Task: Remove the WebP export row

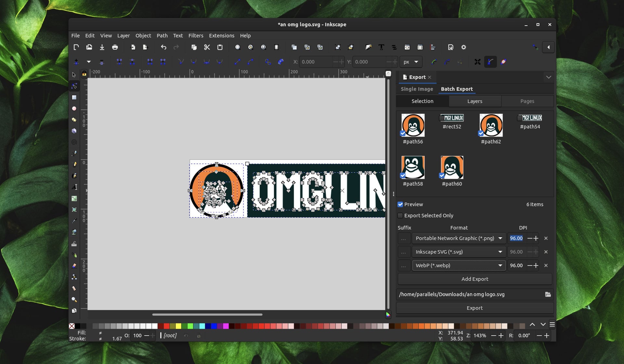Action: [546, 266]
